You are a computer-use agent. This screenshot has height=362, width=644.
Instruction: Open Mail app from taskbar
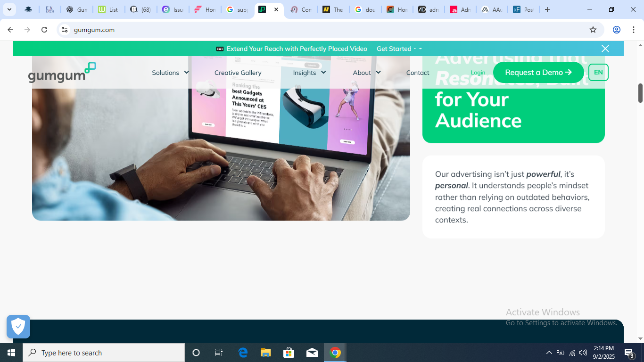(x=312, y=353)
